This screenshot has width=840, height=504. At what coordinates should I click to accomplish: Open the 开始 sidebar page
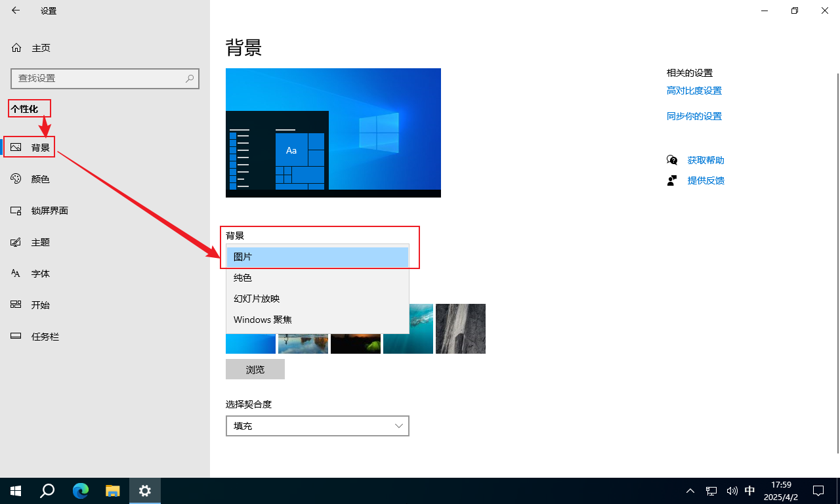pyautogui.click(x=105, y=305)
